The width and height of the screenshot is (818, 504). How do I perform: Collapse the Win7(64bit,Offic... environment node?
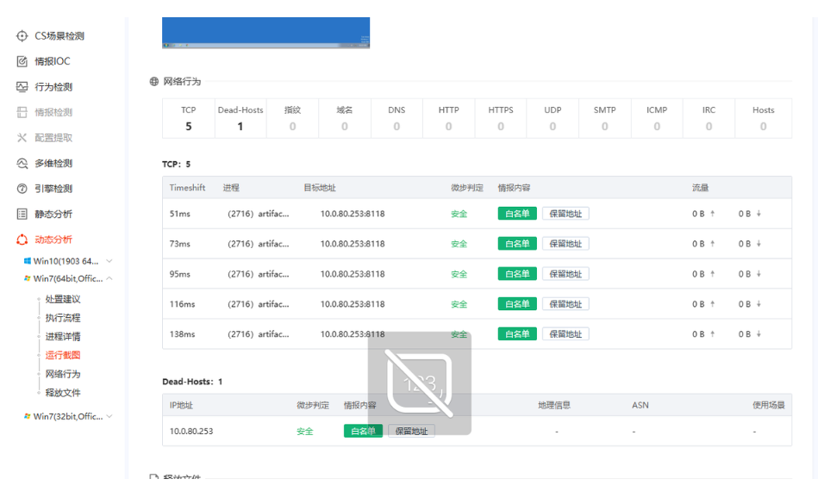tap(109, 279)
